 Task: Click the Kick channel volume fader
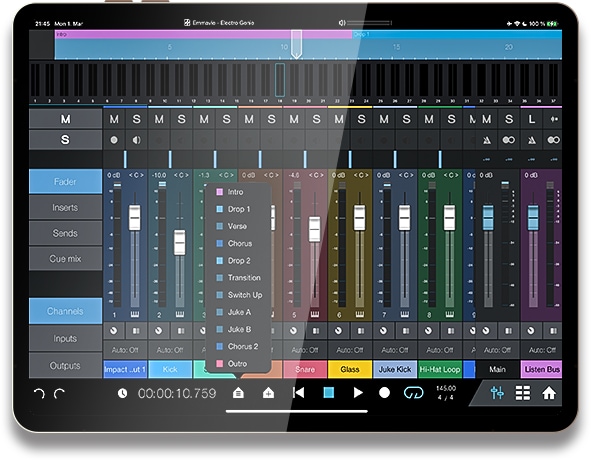point(180,242)
